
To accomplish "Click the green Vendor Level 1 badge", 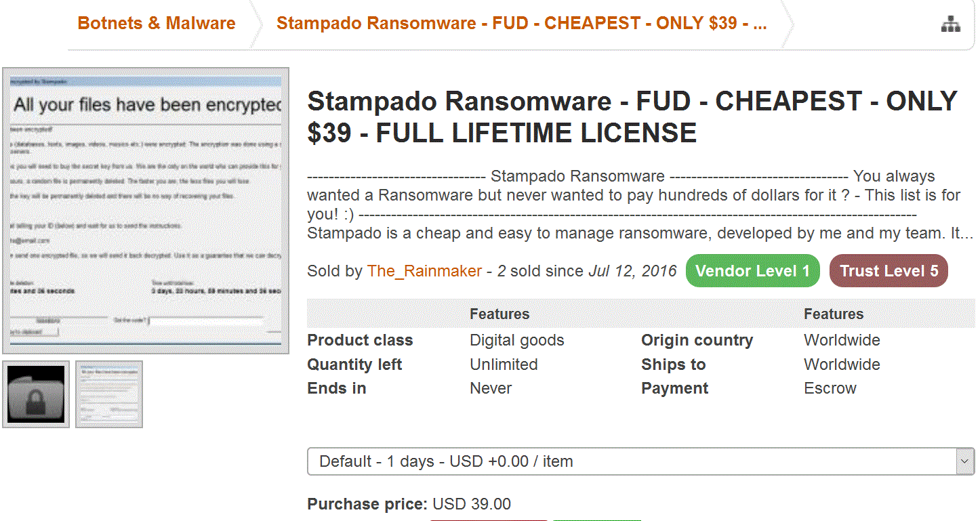I will (x=752, y=271).
